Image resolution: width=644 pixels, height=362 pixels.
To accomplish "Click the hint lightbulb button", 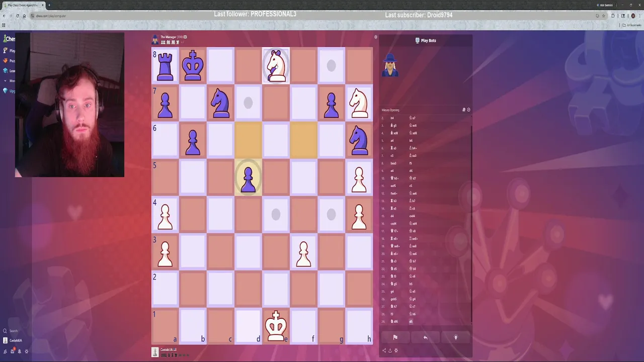I will click(456, 337).
